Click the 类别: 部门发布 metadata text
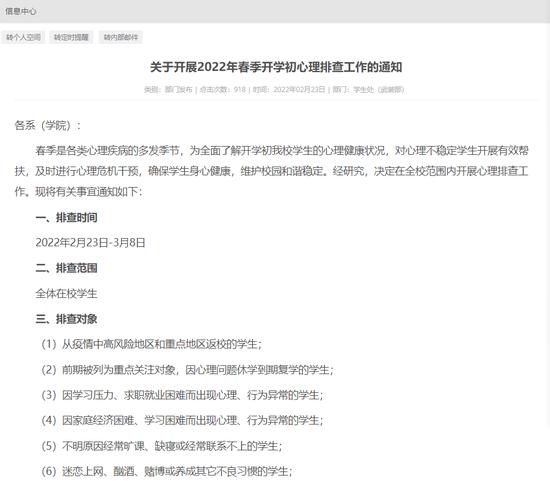 click(168, 89)
